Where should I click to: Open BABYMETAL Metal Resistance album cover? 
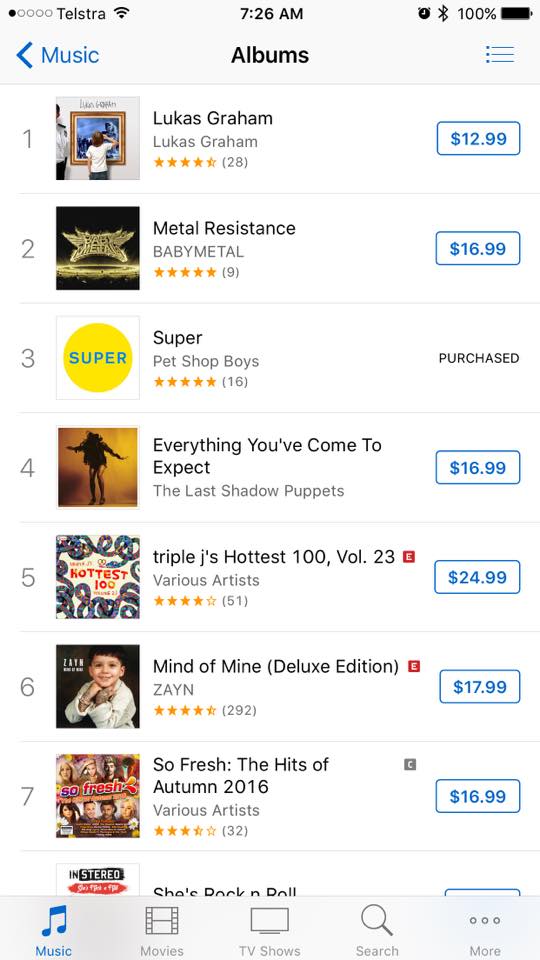pos(98,248)
